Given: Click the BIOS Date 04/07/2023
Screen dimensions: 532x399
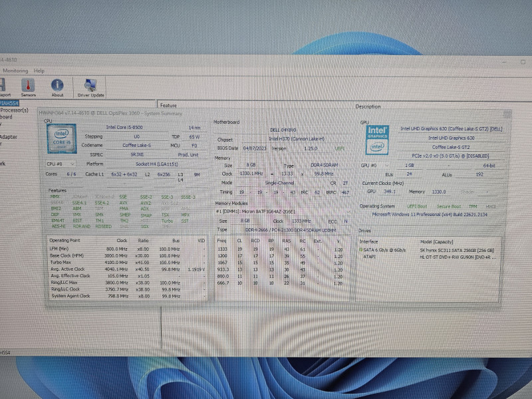Looking at the screenshot, I should coord(255,148).
